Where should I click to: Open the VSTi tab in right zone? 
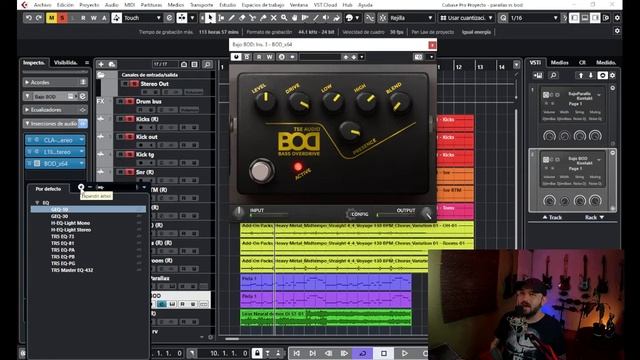pos(535,62)
